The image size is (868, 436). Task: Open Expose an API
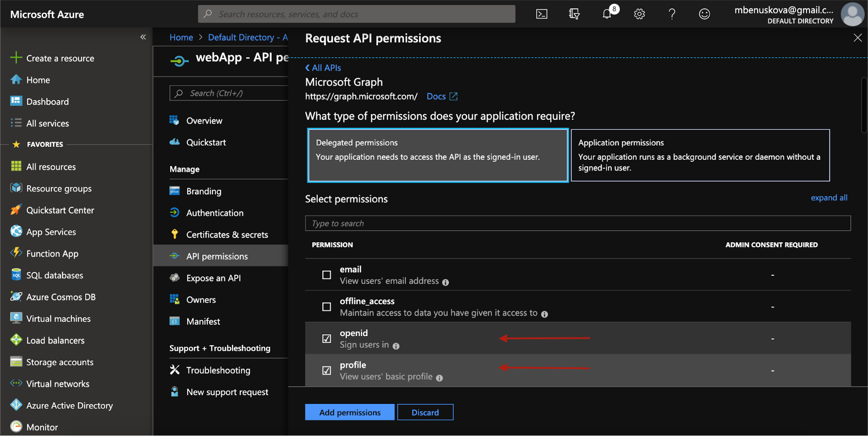[213, 278]
